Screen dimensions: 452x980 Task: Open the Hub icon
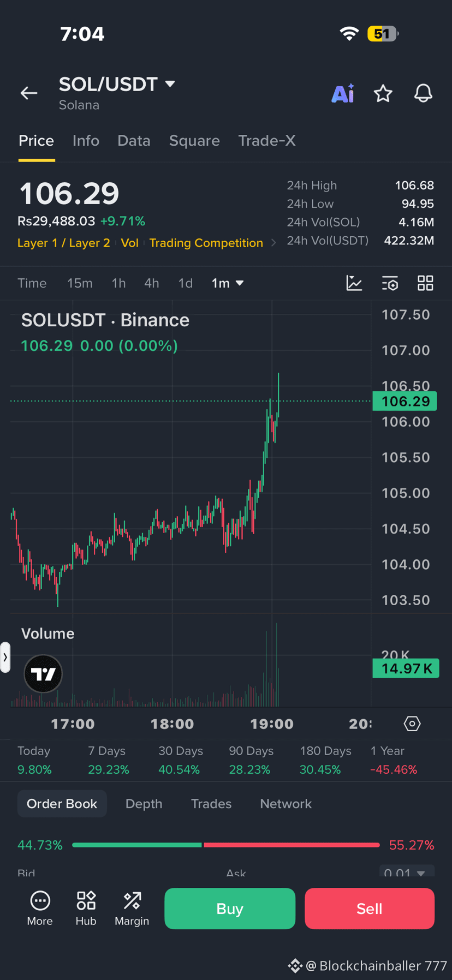point(86,908)
